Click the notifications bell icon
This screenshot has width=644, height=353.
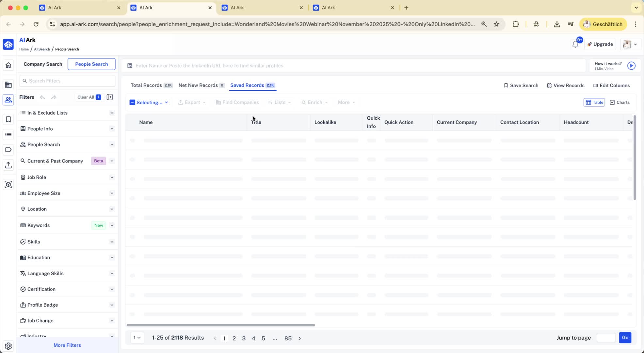click(575, 44)
